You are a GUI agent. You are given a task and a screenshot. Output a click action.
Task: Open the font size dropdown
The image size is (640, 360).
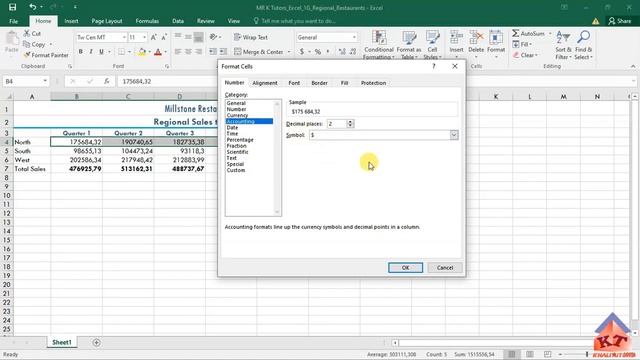click(x=144, y=37)
